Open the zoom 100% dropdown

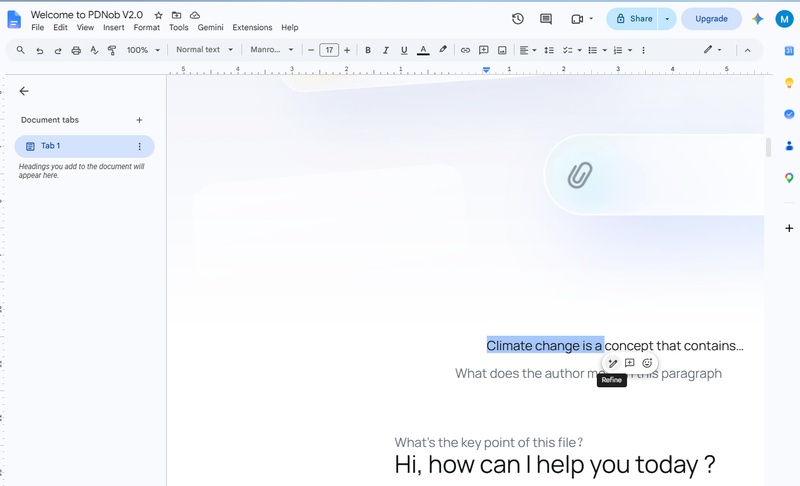click(143, 50)
